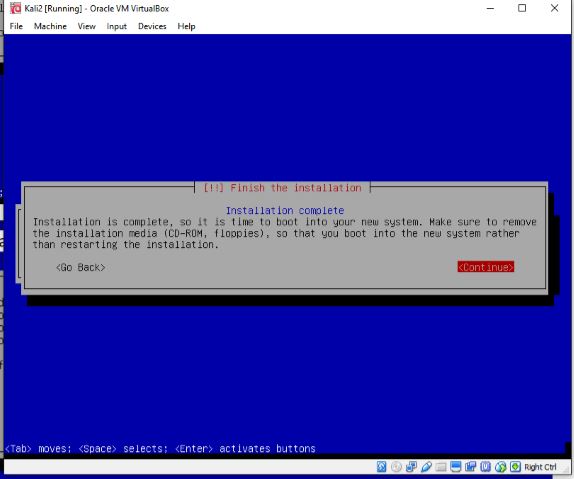Viewport: 574px width, 479px height.
Task: Minimize the VirtualBox window
Action: (490, 8)
